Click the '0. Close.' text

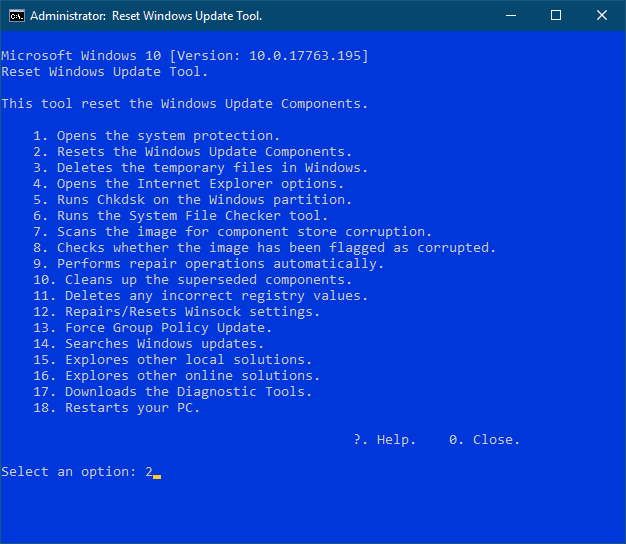point(484,440)
